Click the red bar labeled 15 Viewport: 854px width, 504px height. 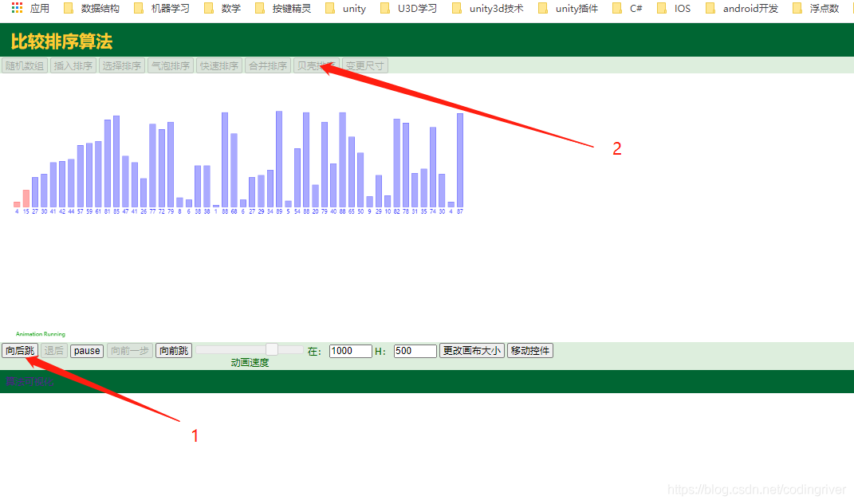click(x=26, y=199)
